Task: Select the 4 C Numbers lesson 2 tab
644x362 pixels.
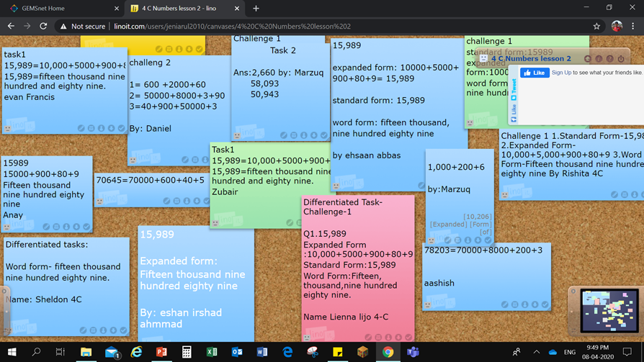Action: 185,8
